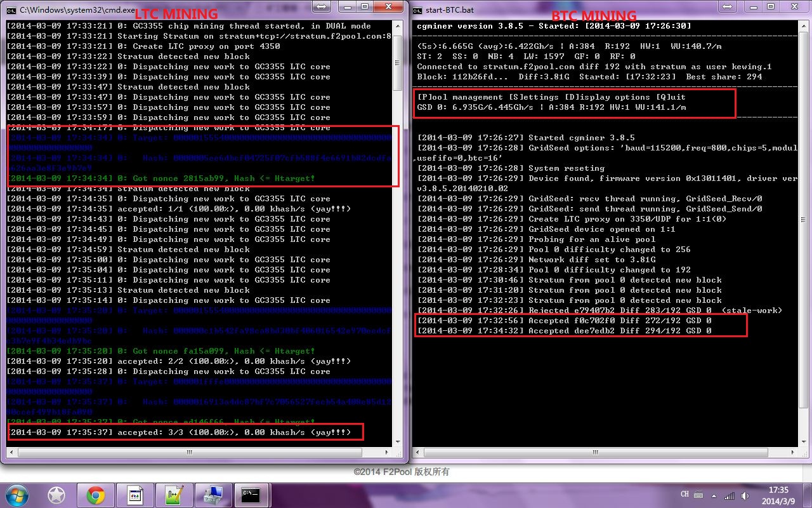This screenshot has width=812, height=508.
Task: Click 'Starting Stratum on stratum+tcp' line
Action: point(199,36)
